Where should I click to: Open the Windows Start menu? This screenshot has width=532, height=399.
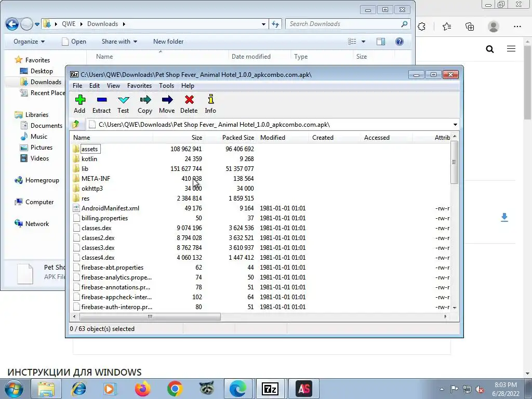click(x=13, y=389)
